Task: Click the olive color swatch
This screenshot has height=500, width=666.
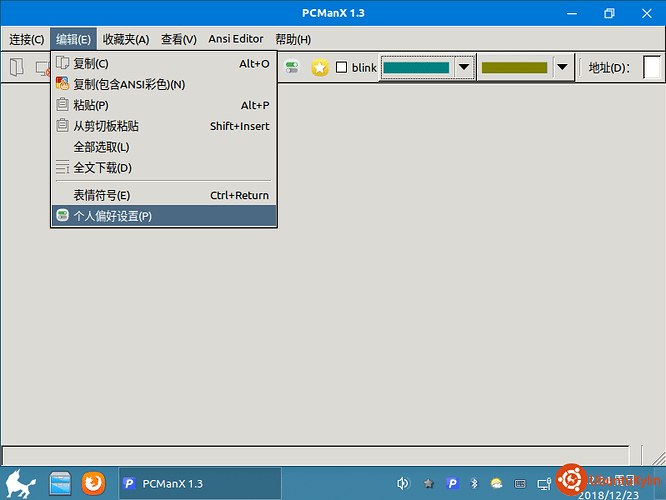Action: pos(514,68)
